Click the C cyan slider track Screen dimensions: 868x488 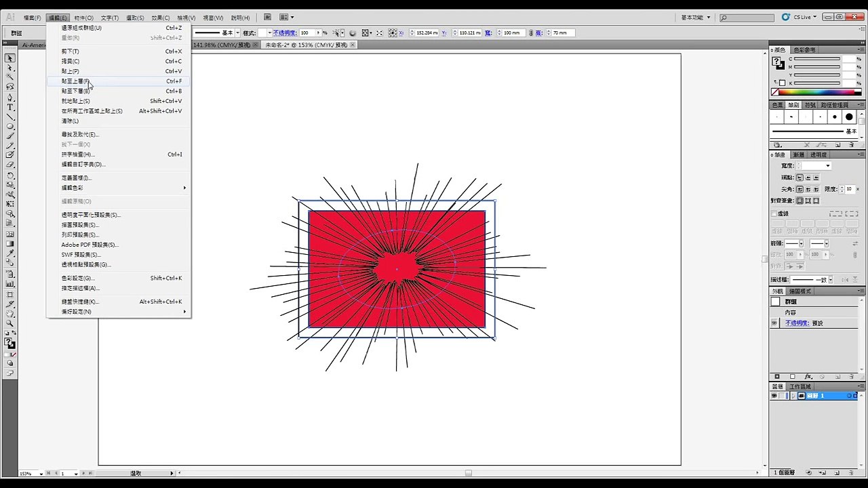point(817,59)
